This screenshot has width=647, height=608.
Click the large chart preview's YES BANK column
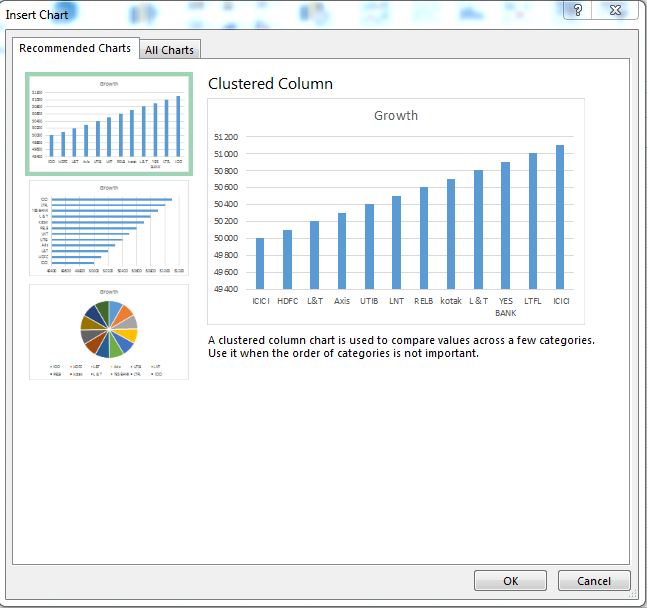point(505,225)
